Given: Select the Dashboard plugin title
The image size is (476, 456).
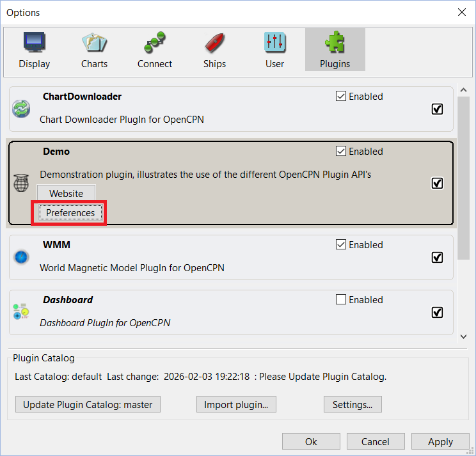Looking at the screenshot, I should pos(68,299).
